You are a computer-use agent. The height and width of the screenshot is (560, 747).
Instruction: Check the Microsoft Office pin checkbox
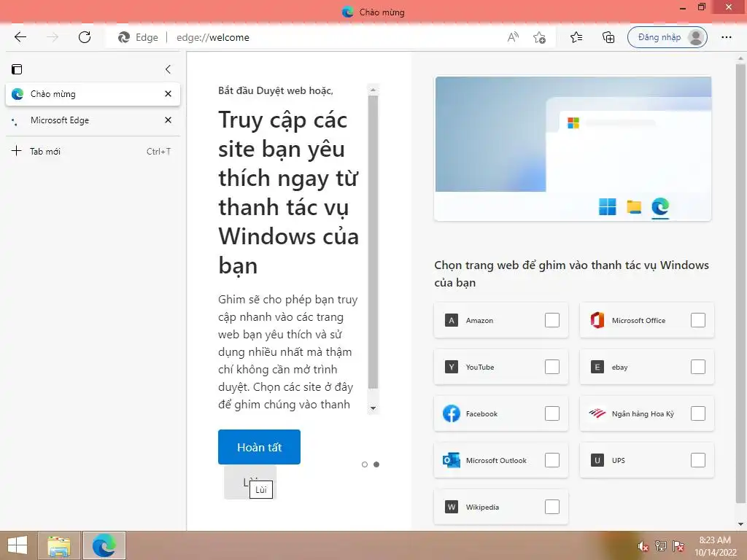tap(697, 320)
